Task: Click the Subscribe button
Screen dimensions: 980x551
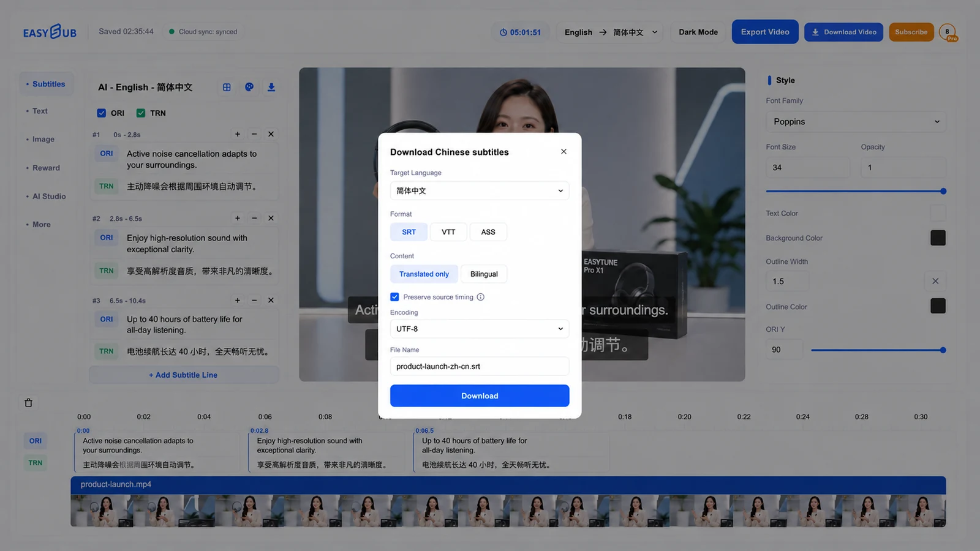Action: [911, 32]
